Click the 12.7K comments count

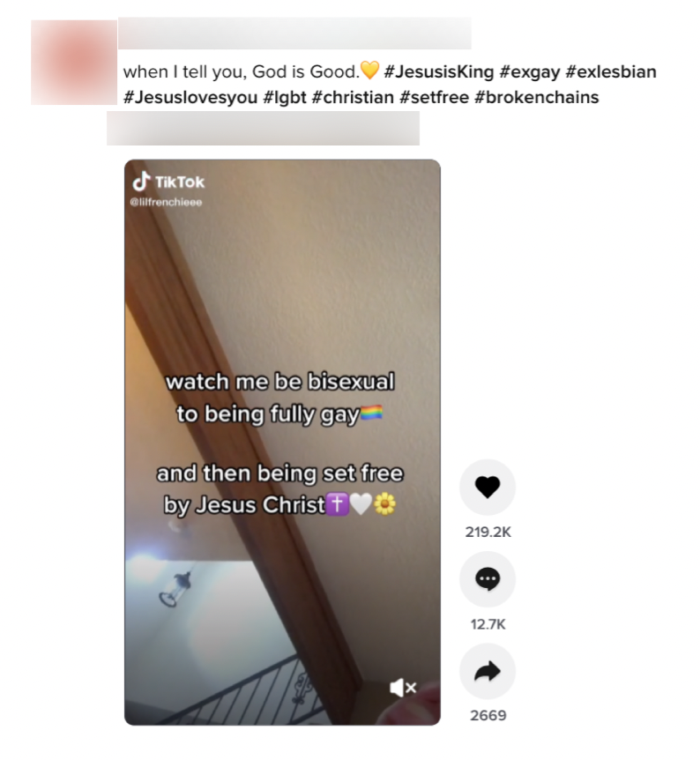(x=488, y=624)
